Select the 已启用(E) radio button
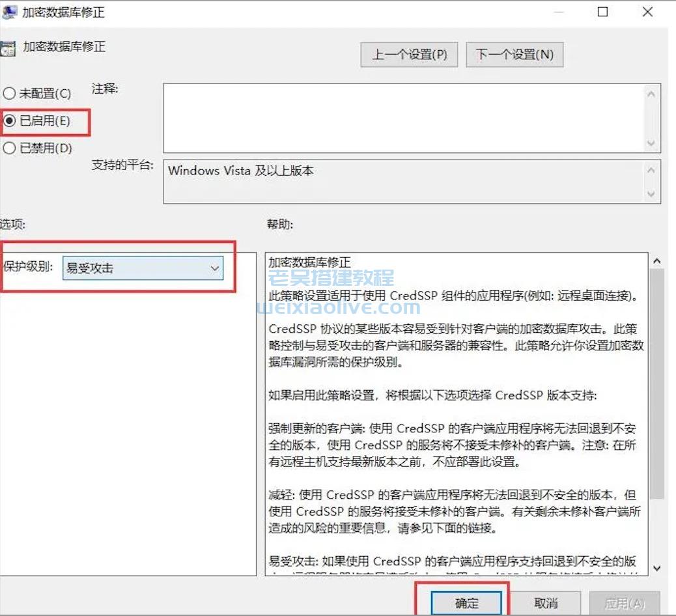The width and height of the screenshot is (676, 616). point(10,121)
